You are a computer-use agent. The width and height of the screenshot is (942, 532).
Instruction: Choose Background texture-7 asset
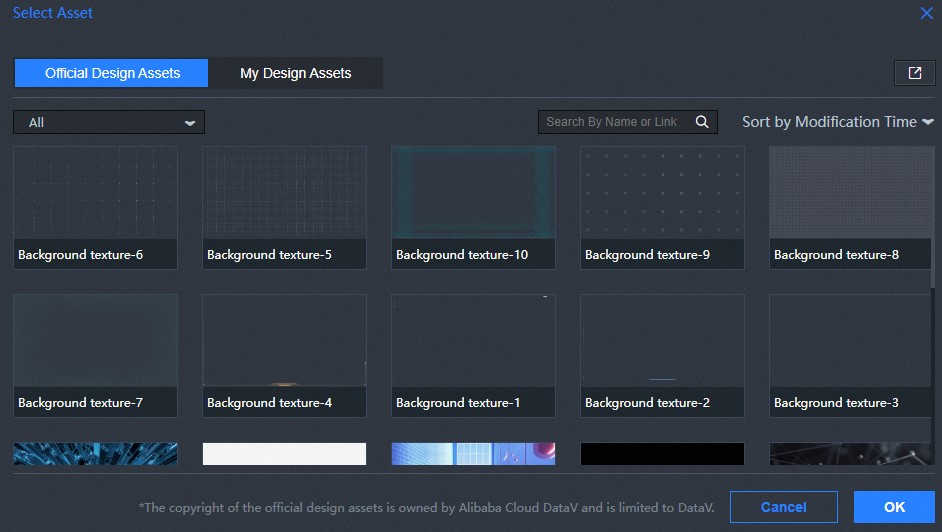[96, 355]
